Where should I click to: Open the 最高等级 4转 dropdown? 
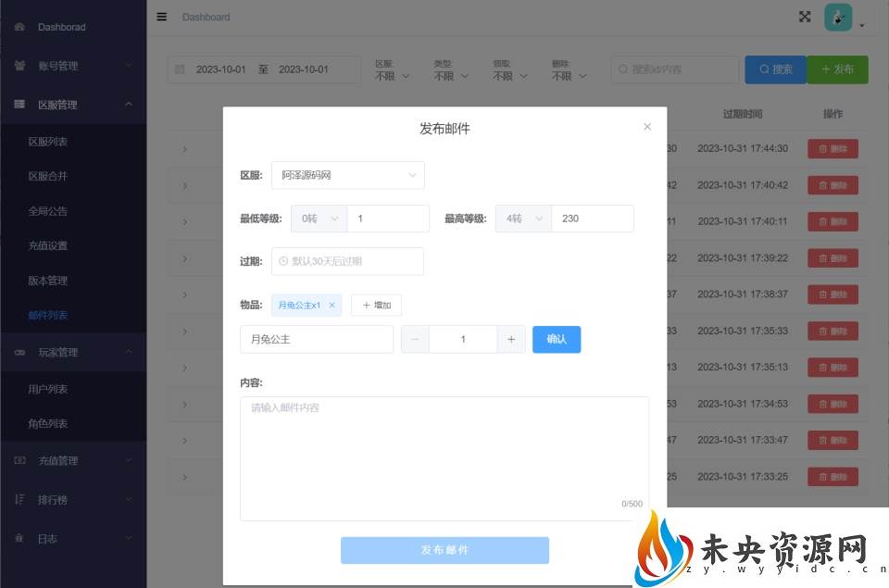pyautogui.click(x=522, y=219)
